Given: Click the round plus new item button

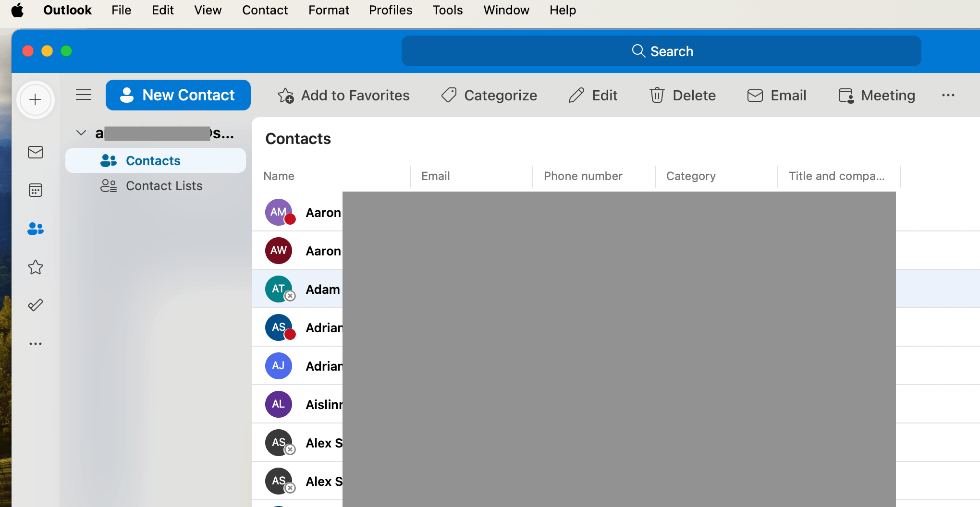Looking at the screenshot, I should [35, 100].
